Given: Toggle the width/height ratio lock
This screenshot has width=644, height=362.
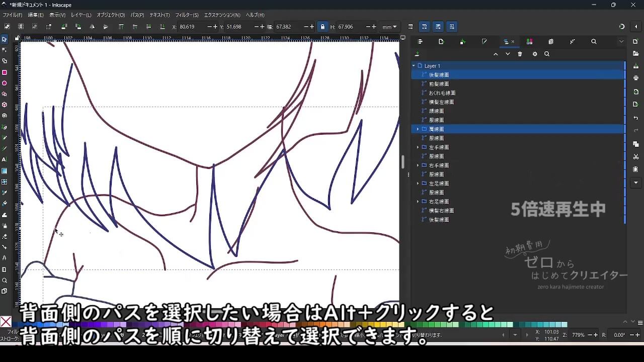Looking at the screenshot, I should click(x=323, y=27).
